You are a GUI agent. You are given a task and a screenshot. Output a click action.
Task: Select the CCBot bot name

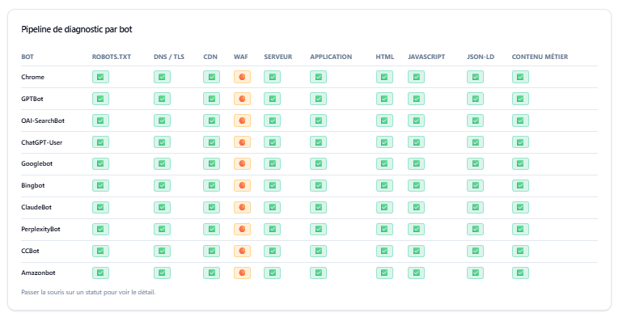(31, 251)
